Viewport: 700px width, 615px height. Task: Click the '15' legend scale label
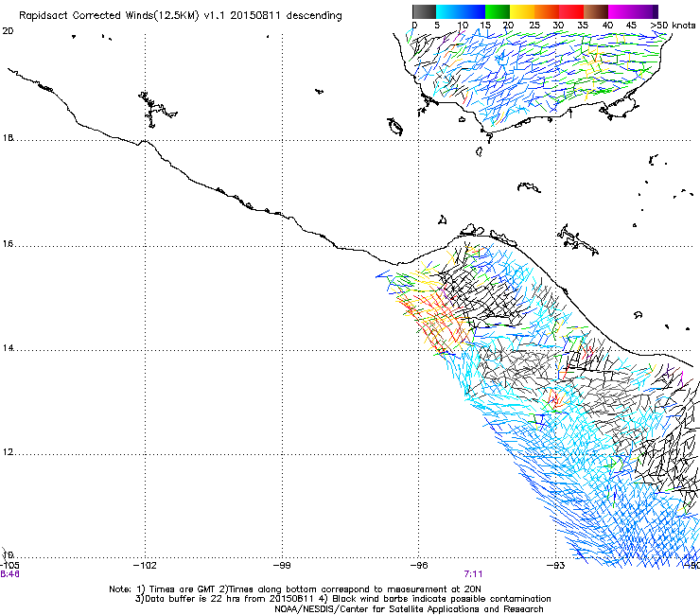pyautogui.click(x=485, y=26)
